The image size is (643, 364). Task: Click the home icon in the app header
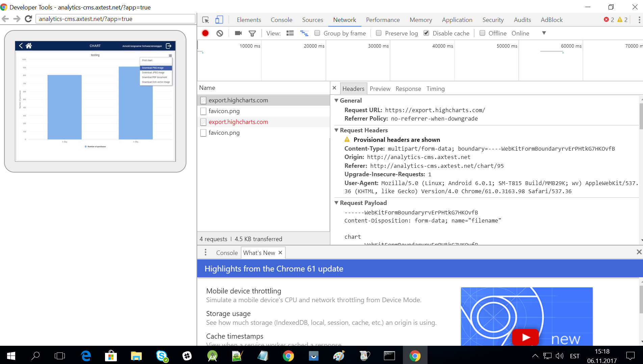pyautogui.click(x=29, y=46)
